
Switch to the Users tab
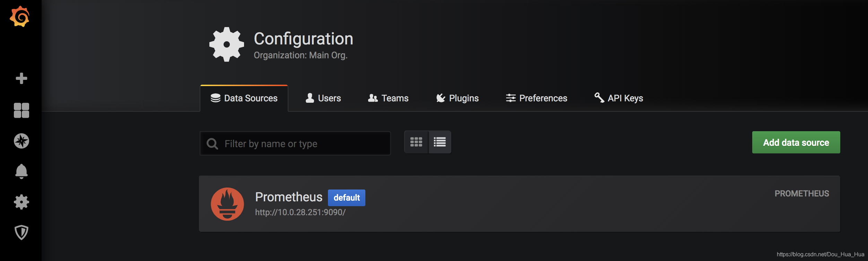[x=323, y=98]
